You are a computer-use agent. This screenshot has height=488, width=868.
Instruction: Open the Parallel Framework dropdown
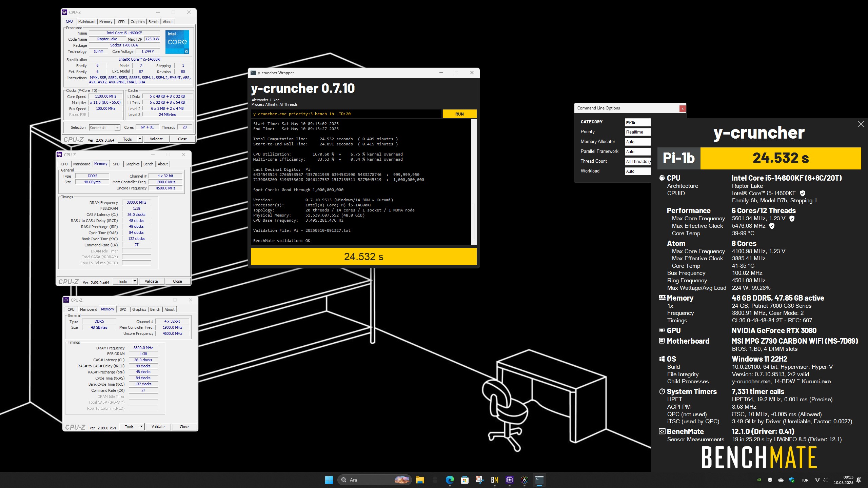(x=637, y=152)
